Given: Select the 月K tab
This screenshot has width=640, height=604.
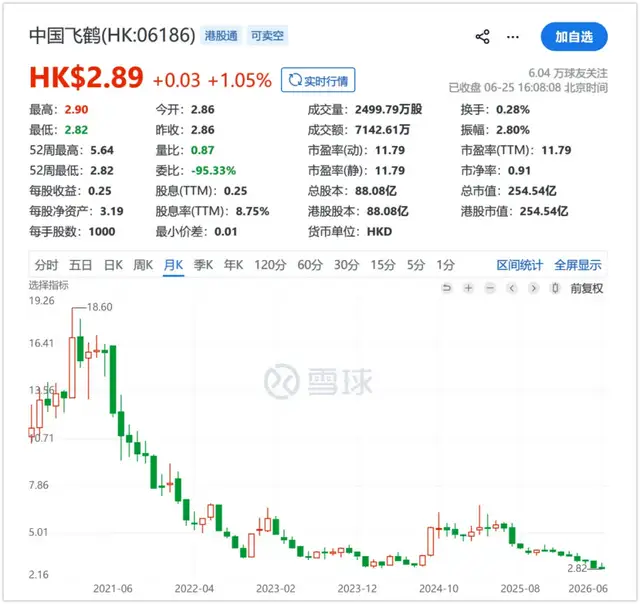Looking at the screenshot, I should pyautogui.click(x=173, y=265).
